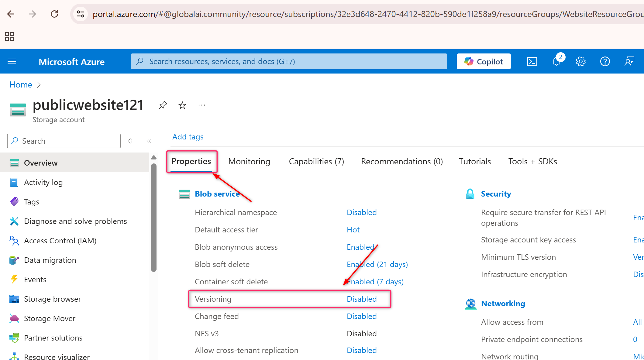Click Private endpoint connections value 0
This screenshot has width=644, height=360.
635,340
